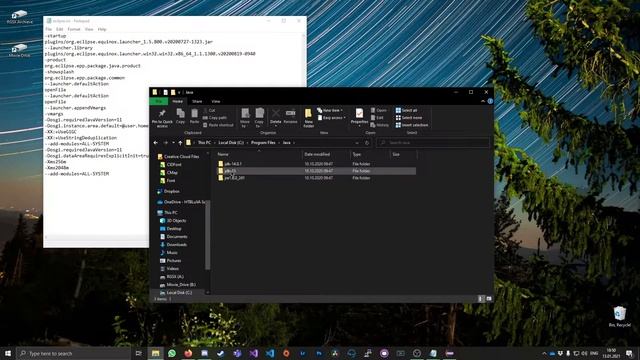Open Properties from the ribbon
Viewport: 640px width, 360px height.
(359, 116)
